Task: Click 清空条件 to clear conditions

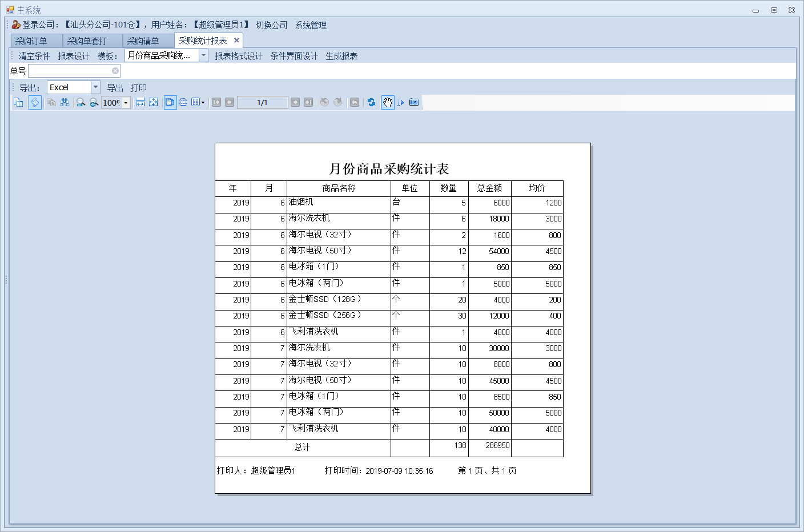Action: (34, 56)
